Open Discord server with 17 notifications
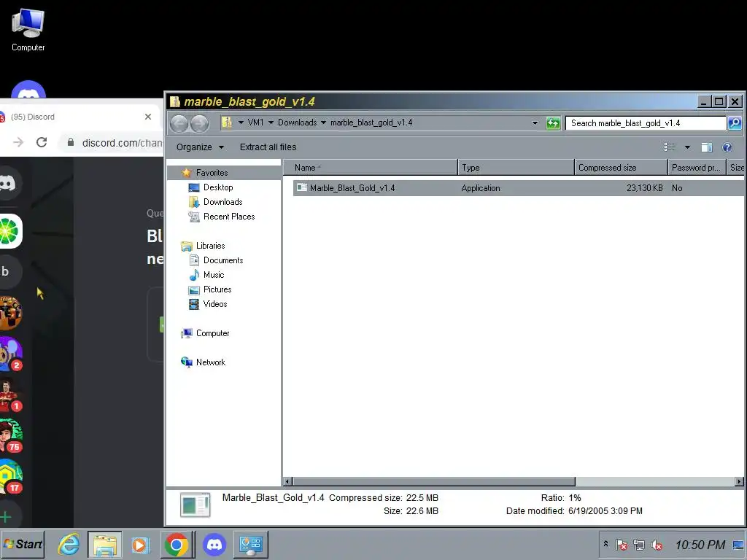This screenshot has height=560, width=747. coord(10,476)
